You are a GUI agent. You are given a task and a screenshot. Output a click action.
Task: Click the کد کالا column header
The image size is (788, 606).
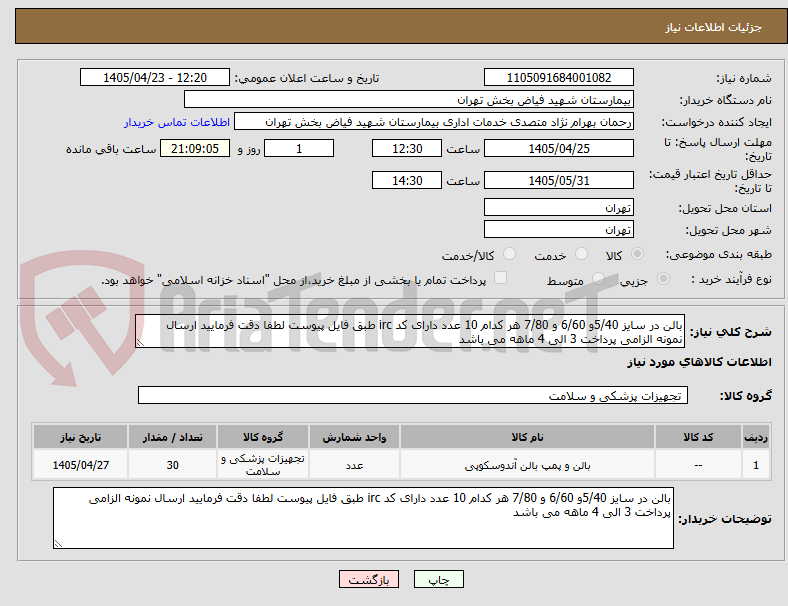698,437
